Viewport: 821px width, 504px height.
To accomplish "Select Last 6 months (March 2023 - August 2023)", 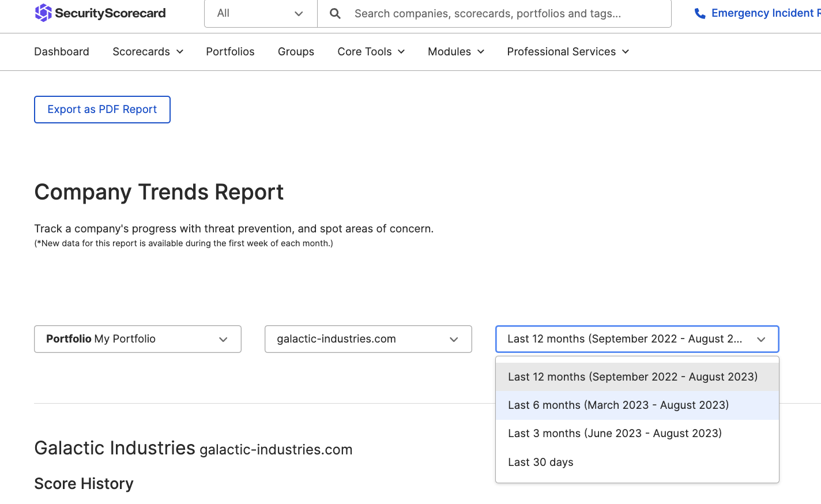I will [x=637, y=405].
